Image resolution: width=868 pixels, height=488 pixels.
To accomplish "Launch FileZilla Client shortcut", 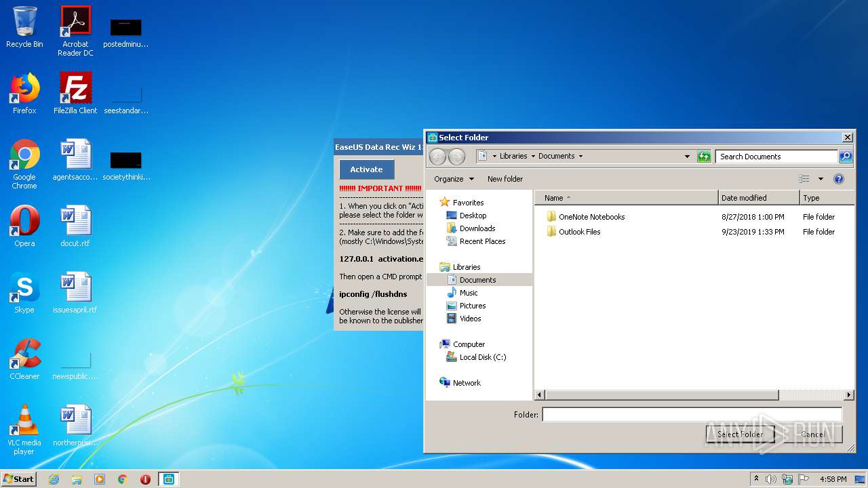I will click(x=75, y=94).
